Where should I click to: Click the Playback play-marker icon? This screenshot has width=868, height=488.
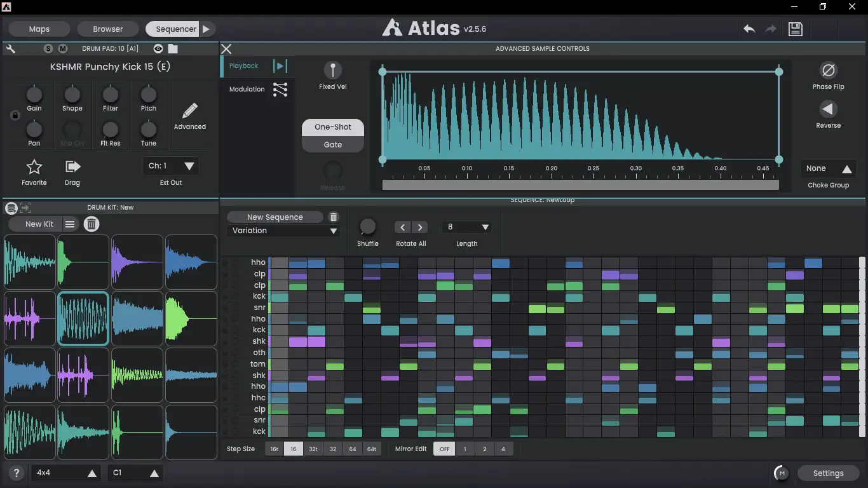click(x=280, y=66)
